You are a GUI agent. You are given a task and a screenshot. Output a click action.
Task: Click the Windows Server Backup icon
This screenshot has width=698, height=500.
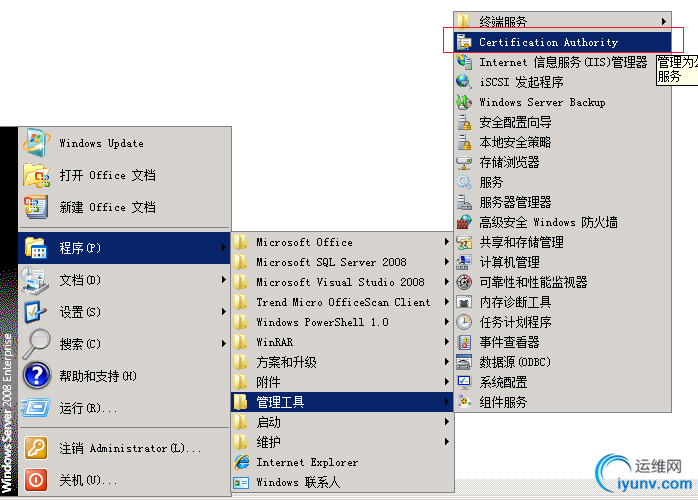(x=464, y=102)
